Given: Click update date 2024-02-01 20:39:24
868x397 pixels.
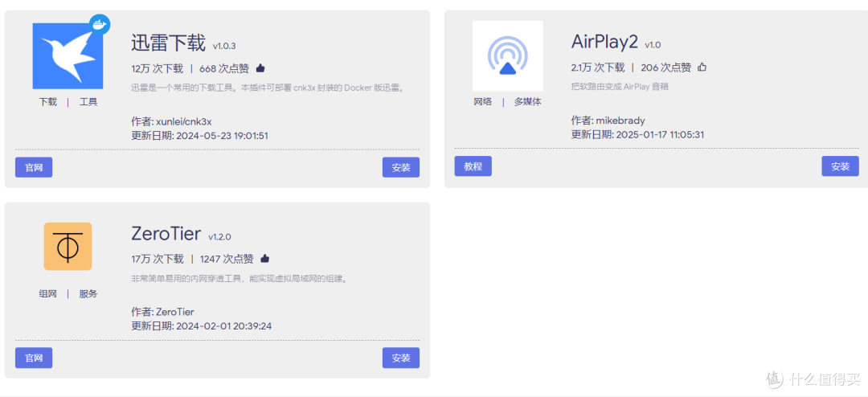Looking at the screenshot, I should (202, 326).
